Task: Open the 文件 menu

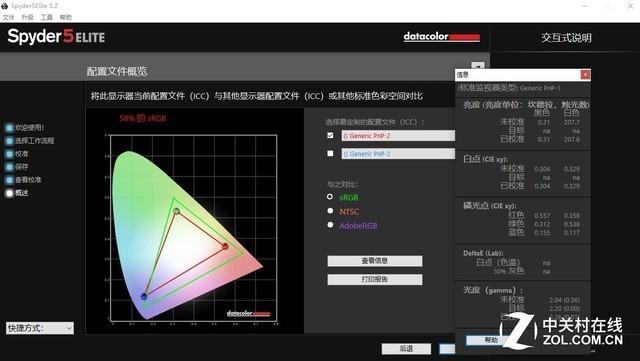Action: click(8, 17)
